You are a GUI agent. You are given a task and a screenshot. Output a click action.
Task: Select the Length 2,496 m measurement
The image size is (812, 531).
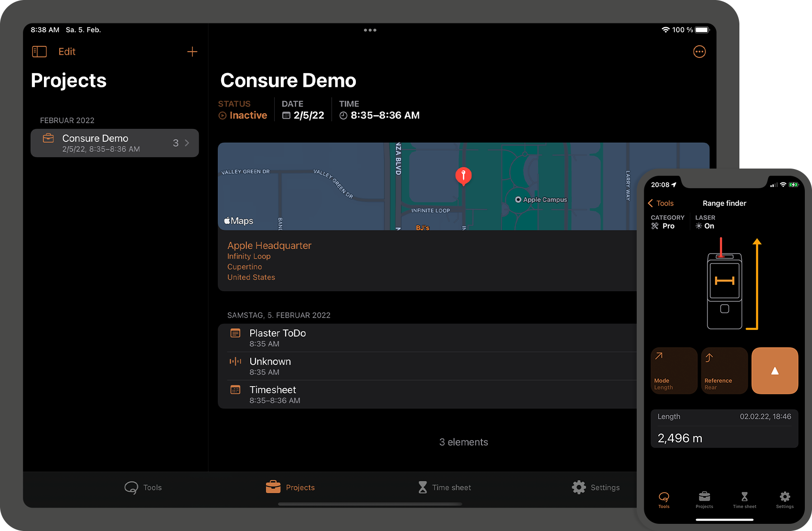point(724,428)
